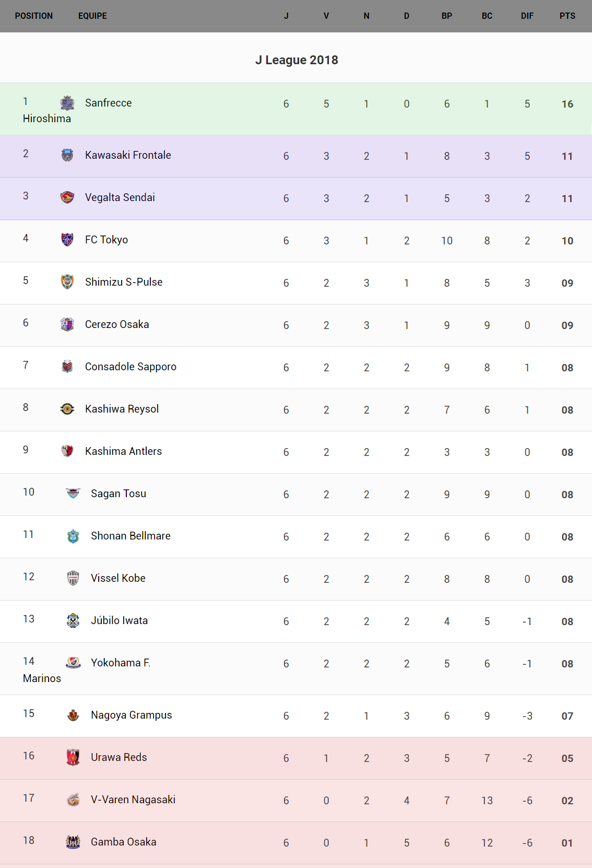This screenshot has height=868, width=592.
Task: Click the Kashiwa Reysol crest
Action: point(67,409)
